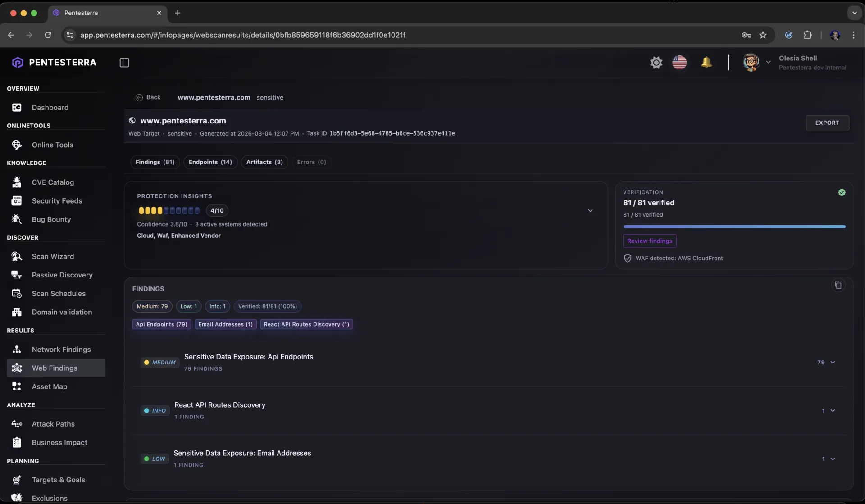865x504 pixels.
Task: Click Review findings button
Action: (649, 241)
